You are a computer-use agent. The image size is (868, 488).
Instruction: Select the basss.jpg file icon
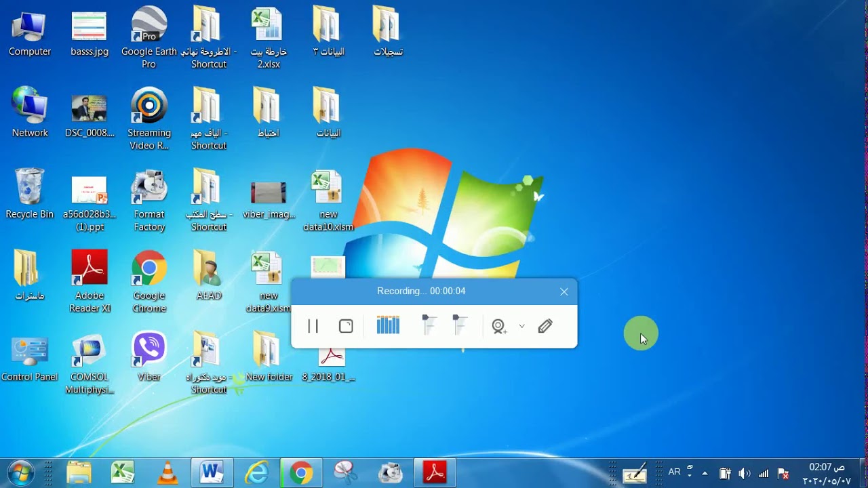pyautogui.click(x=90, y=33)
